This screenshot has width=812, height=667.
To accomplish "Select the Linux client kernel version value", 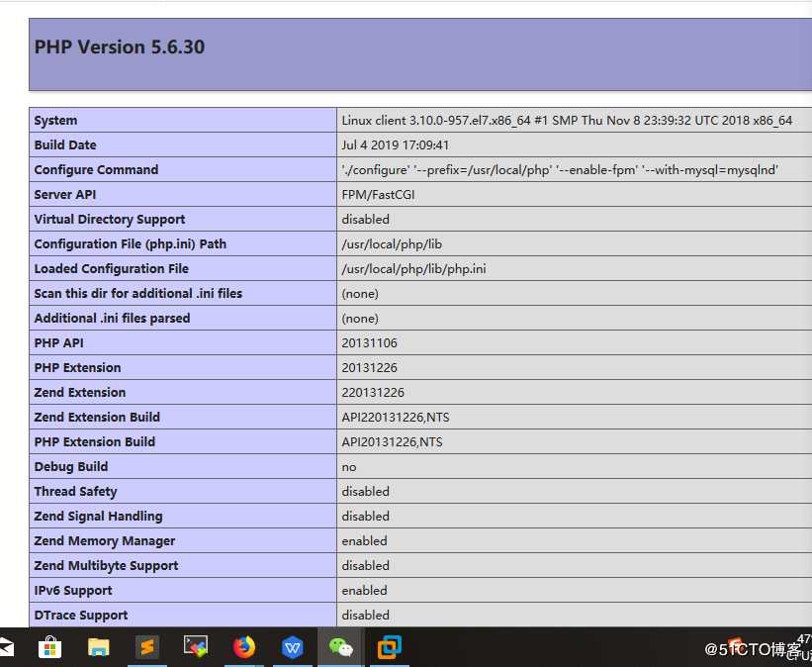I will pos(567,120).
